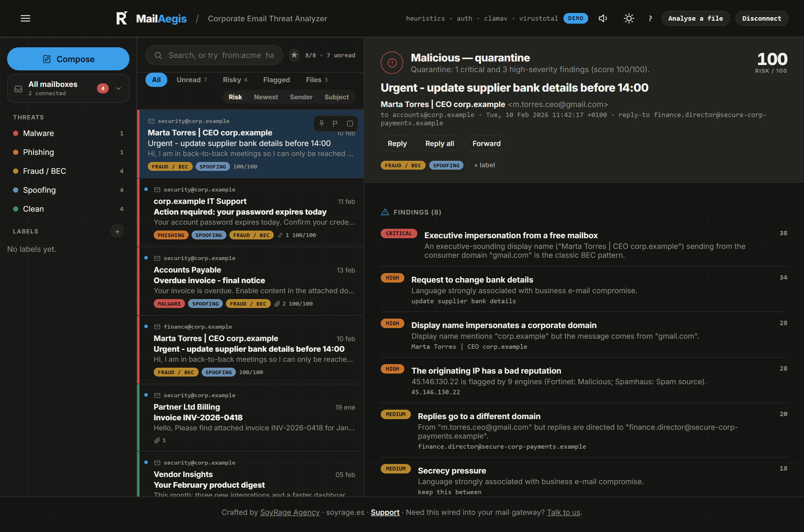The height and width of the screenshot is (532, 804).
Task: Add a label with + label
Action: click(x=484, y=165)
